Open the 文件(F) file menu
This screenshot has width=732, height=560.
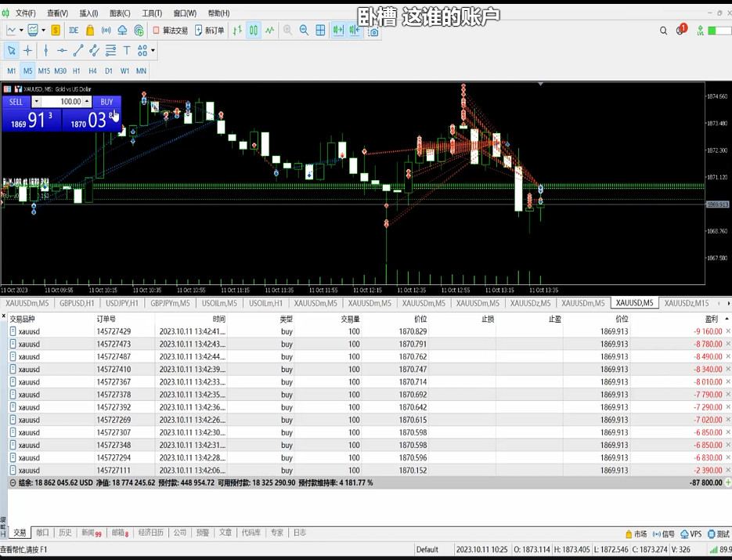(26, 13)
